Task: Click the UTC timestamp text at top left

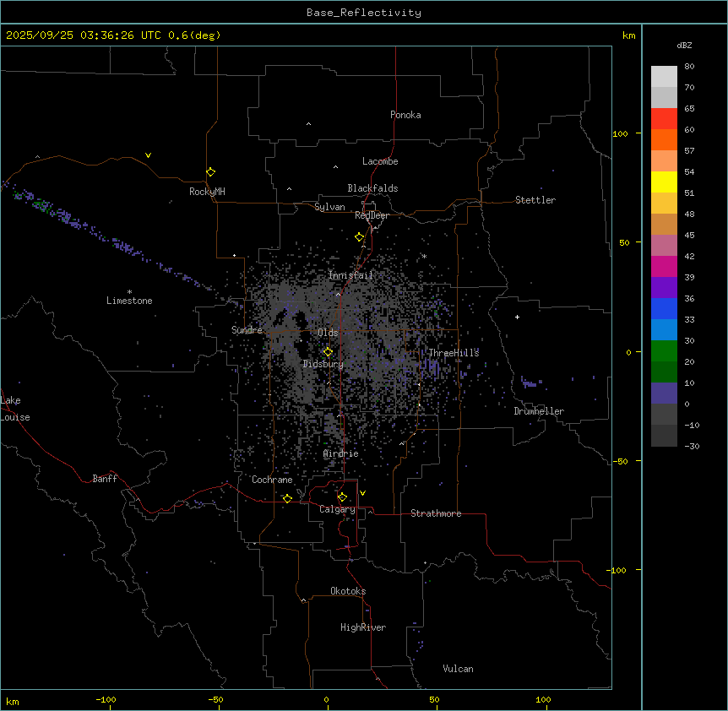Action: [113, 35]
